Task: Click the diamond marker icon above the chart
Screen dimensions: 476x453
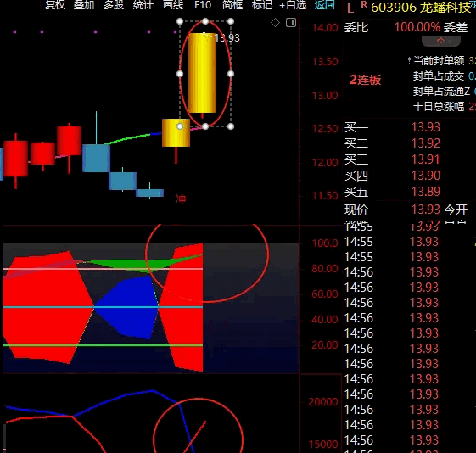Action: (x=275, y=22)
